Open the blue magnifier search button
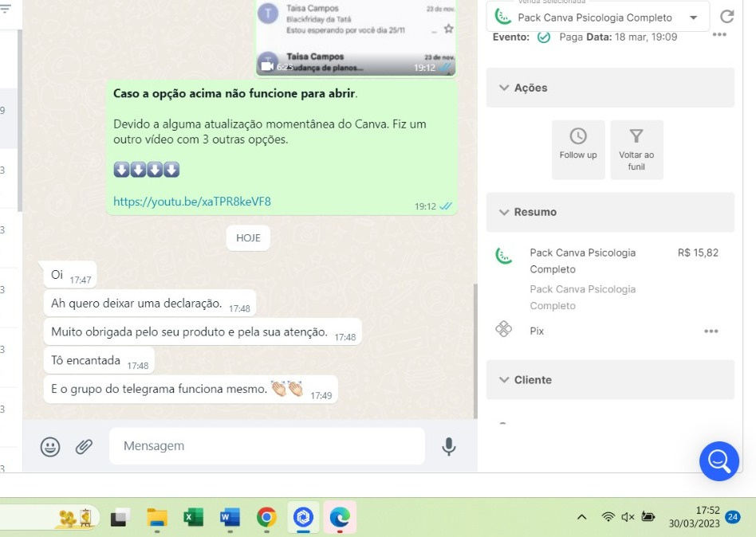Screen dimensions: 756x537 coord(719,461)
